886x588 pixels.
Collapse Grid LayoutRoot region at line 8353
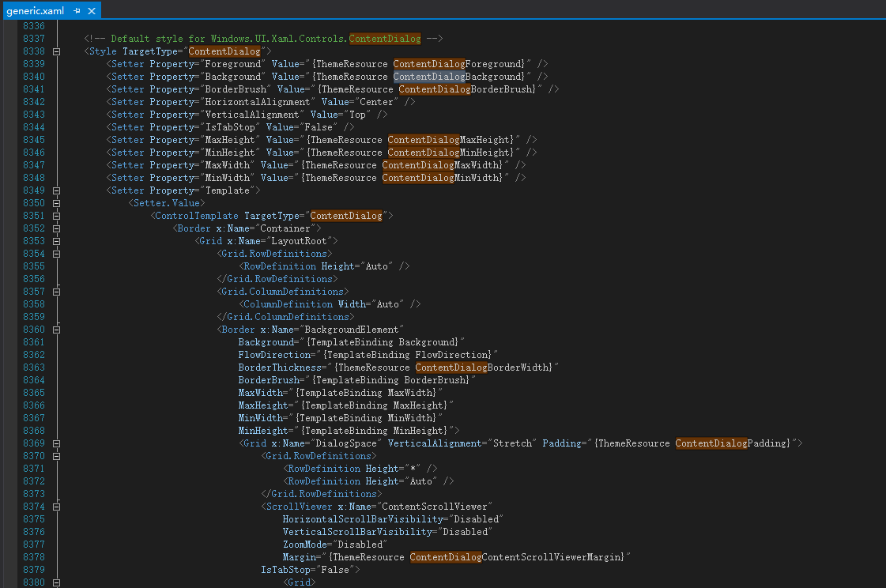56,241
